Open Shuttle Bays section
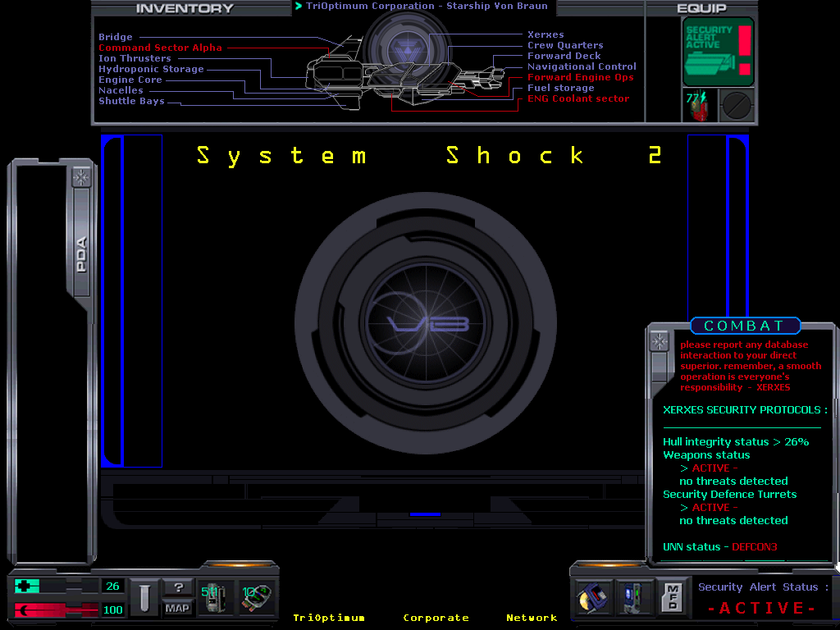840x630 pixels. (132, 101)
